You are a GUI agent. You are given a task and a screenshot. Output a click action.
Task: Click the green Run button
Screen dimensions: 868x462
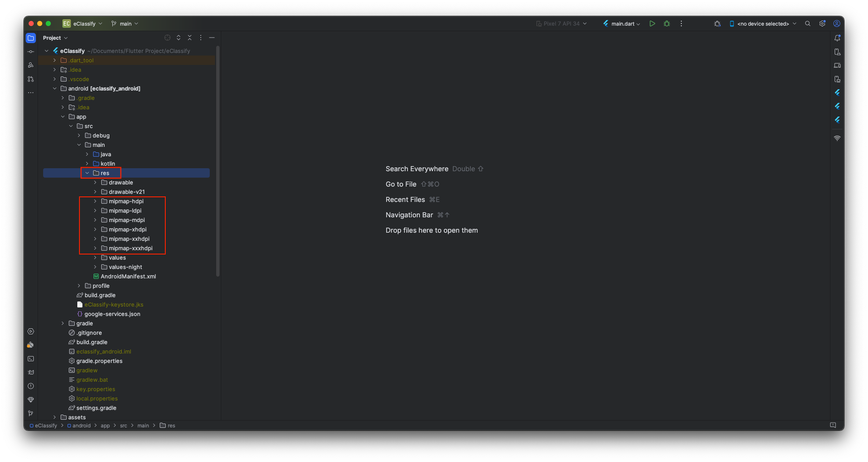point(652,23)
